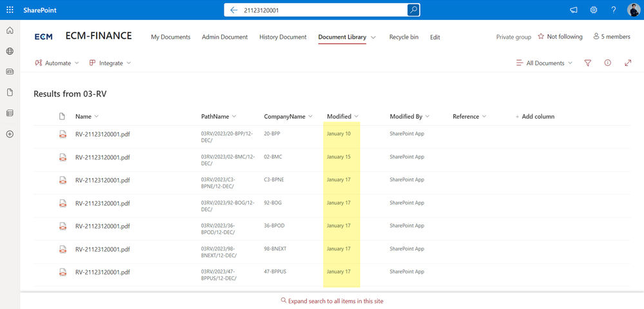Open the PathName column header menu
The width and height of the screenshot is (644, 309).
219,116
